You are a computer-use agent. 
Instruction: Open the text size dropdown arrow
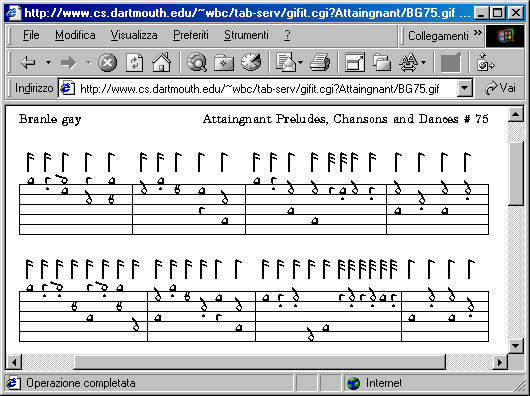tap(423, 63)
